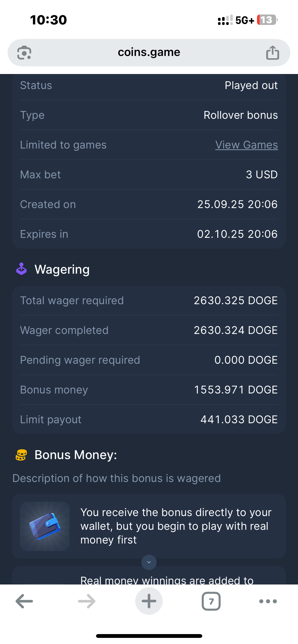Tap the gold coins Bonus Money icon

pos(21,455)
